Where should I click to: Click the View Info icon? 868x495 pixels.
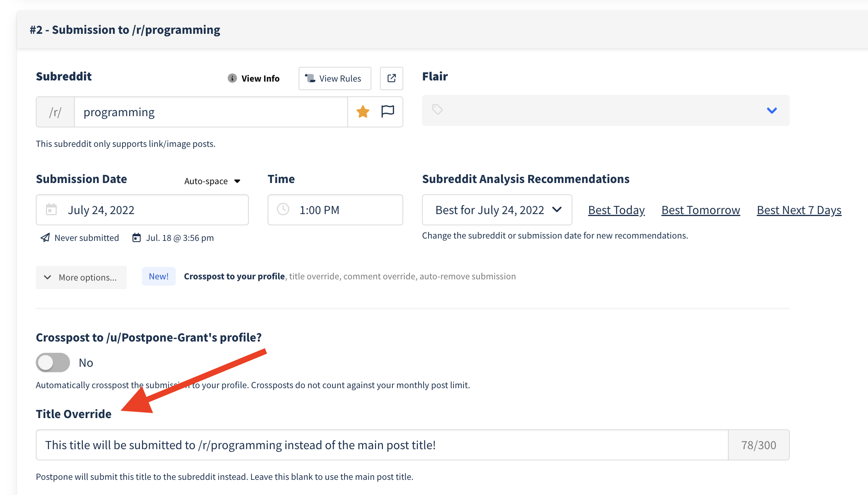point(232,78)
